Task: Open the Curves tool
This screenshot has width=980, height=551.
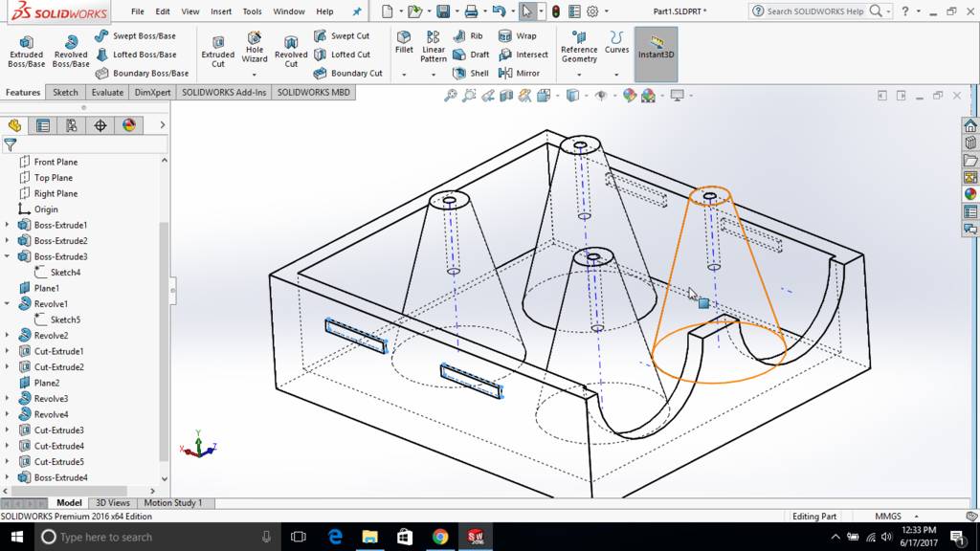Action: tap(616, 42)
